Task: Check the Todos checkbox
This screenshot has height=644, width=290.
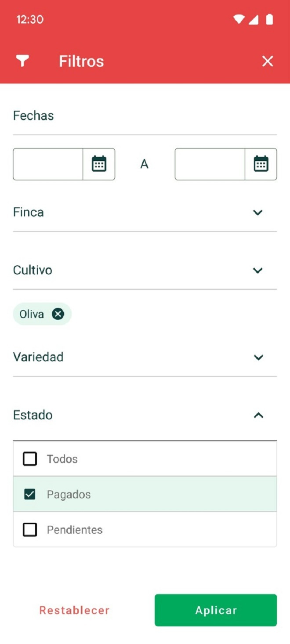Action: (30, 459)
